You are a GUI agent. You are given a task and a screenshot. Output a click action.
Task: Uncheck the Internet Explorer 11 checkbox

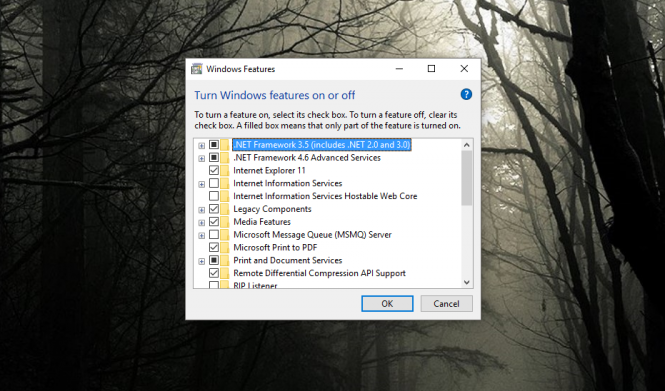click(214, 170)
